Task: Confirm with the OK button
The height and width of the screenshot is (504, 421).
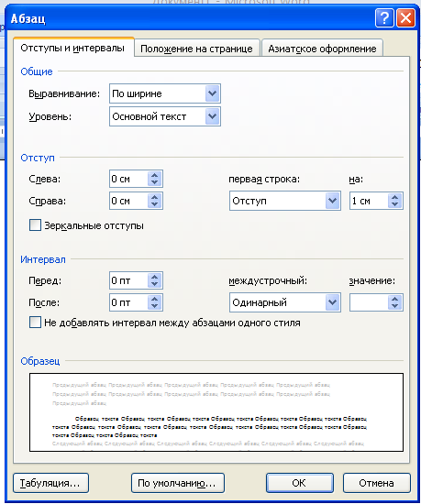Action: click(300, 483)
